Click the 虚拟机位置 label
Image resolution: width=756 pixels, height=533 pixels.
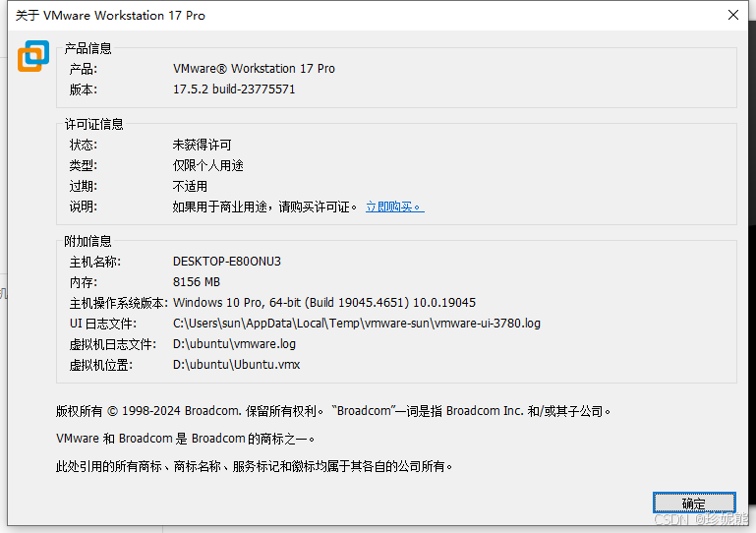101,365
